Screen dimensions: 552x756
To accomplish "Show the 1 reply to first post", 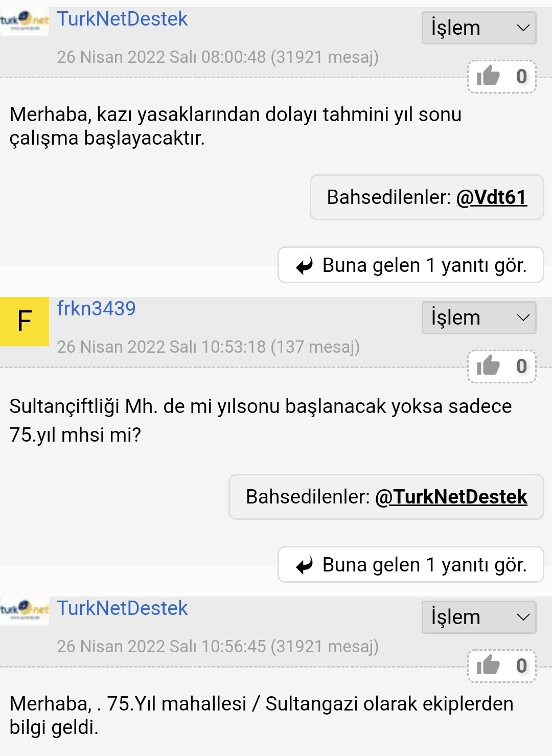I will (x=411, y=265).
